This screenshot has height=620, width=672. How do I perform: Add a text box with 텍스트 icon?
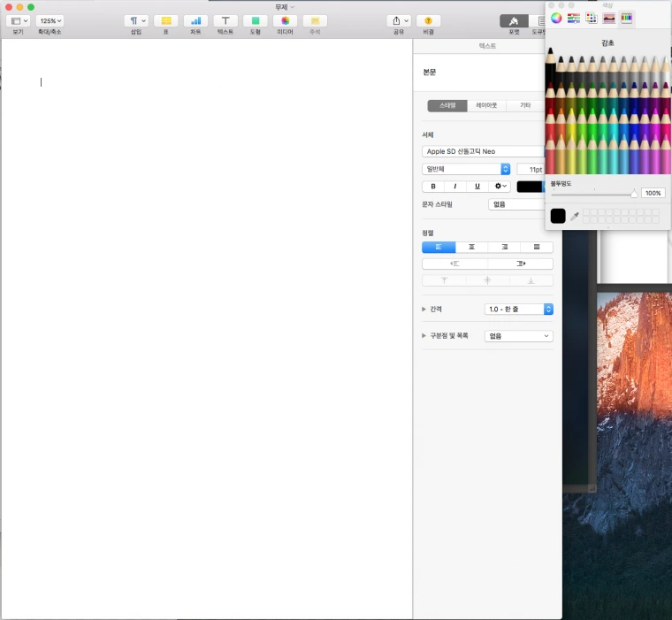[x=225, y=20]
